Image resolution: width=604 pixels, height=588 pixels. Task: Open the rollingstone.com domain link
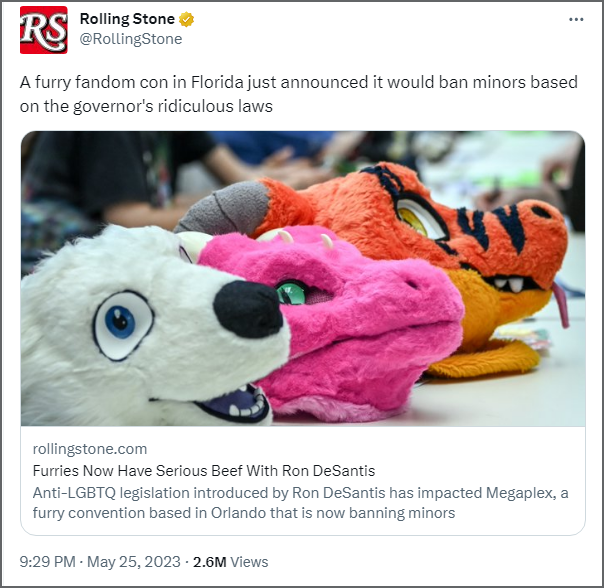click(x=90, y=449)
